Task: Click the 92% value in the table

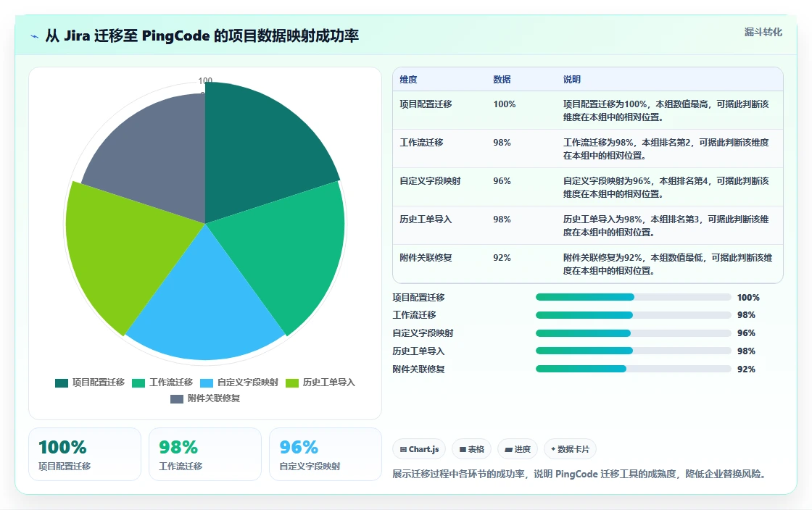Action: pyautogui.click(x=502, y=258)
